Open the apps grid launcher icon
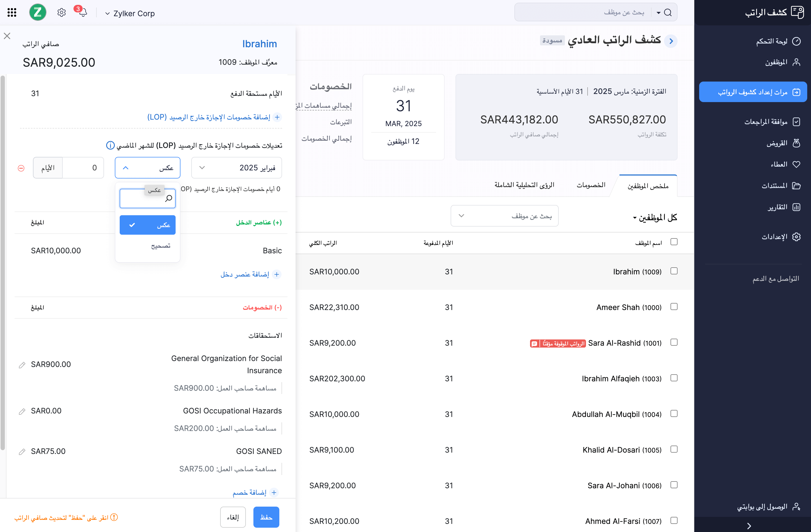The image size is (811, 532). tap(12, 13)
